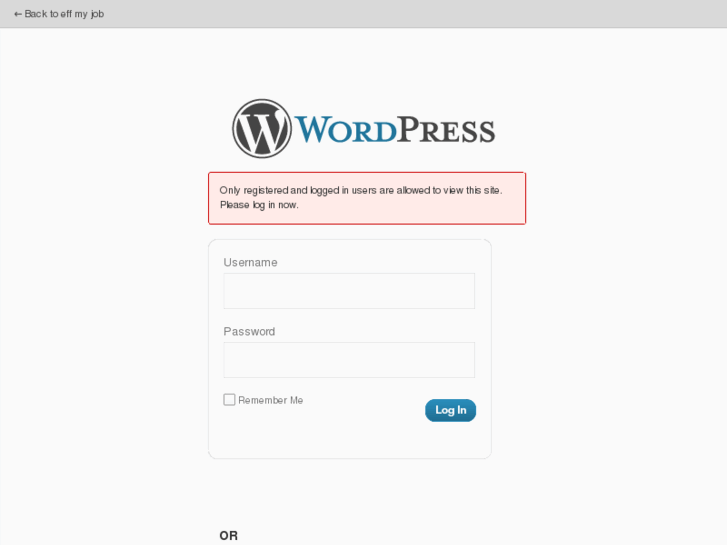
Task: Click the WordPress logo
Action: tap(364, 128)
